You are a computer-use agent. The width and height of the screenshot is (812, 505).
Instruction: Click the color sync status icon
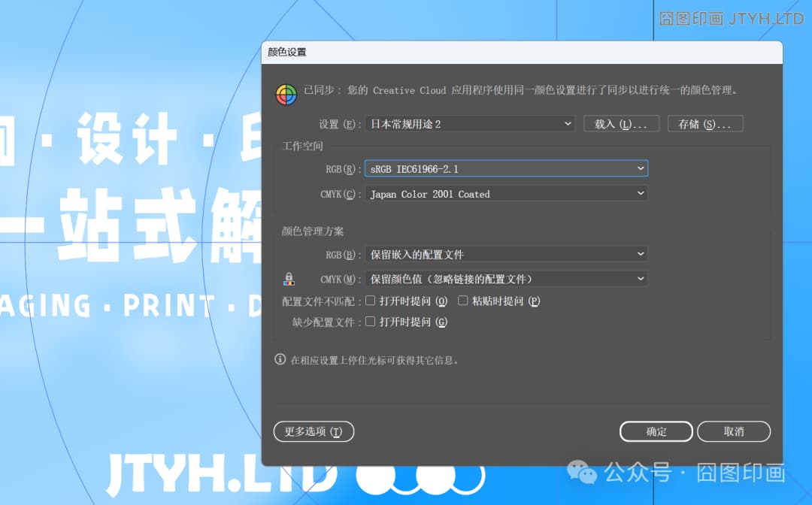[x=286, y=94]
